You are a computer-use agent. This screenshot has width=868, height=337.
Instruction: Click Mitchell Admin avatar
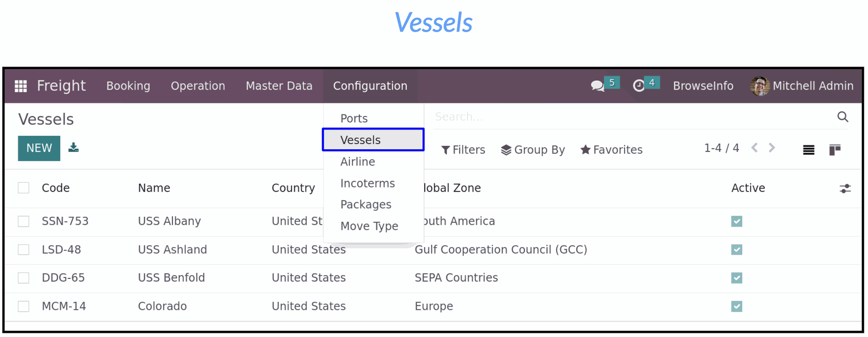pos(760,86)
